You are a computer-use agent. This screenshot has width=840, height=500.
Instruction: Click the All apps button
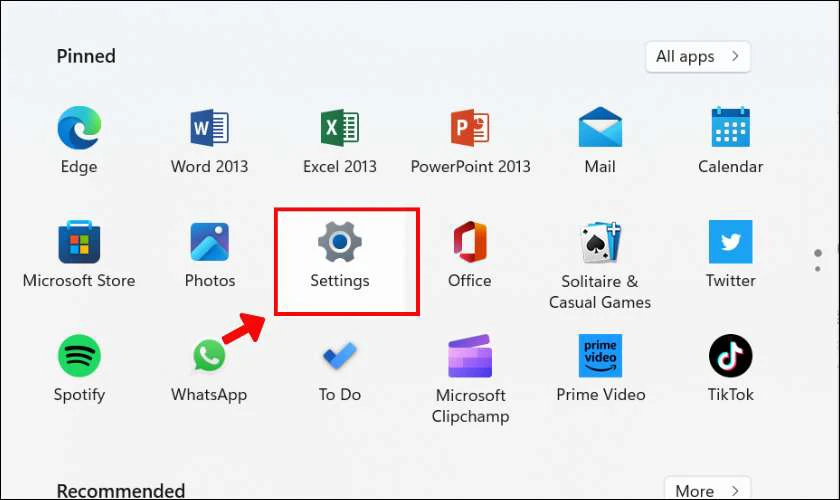pos(698,56)
